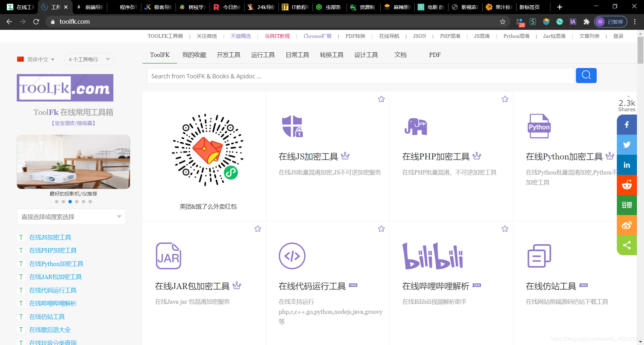Open the 4个工具每行 dropdown
The height and width of the screenshot is (345, 644).
coord(89,59)
